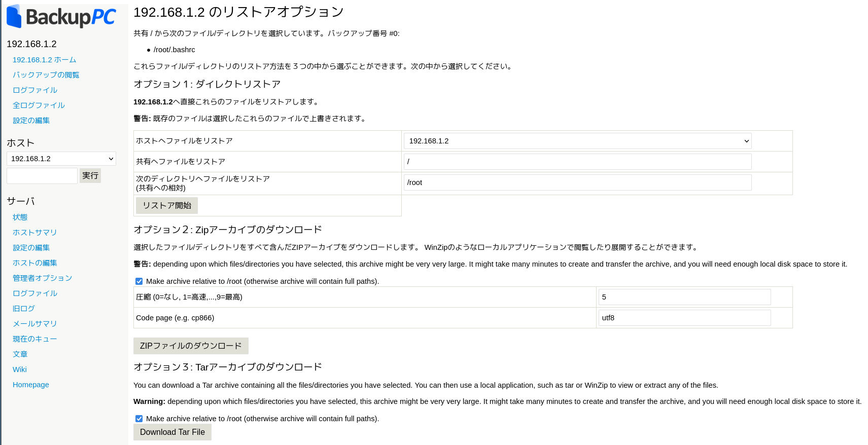Toggle Tar archive relative to /root checkbox

coord(139,419)
